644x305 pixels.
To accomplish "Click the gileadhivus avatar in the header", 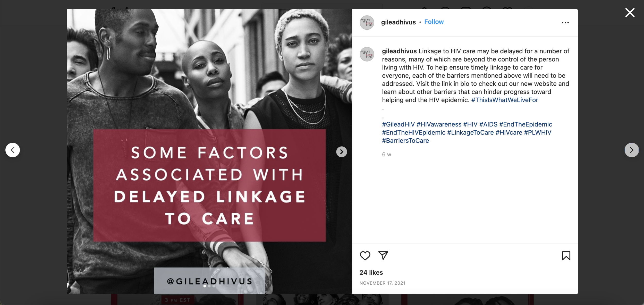I will (x=367, y=22).
